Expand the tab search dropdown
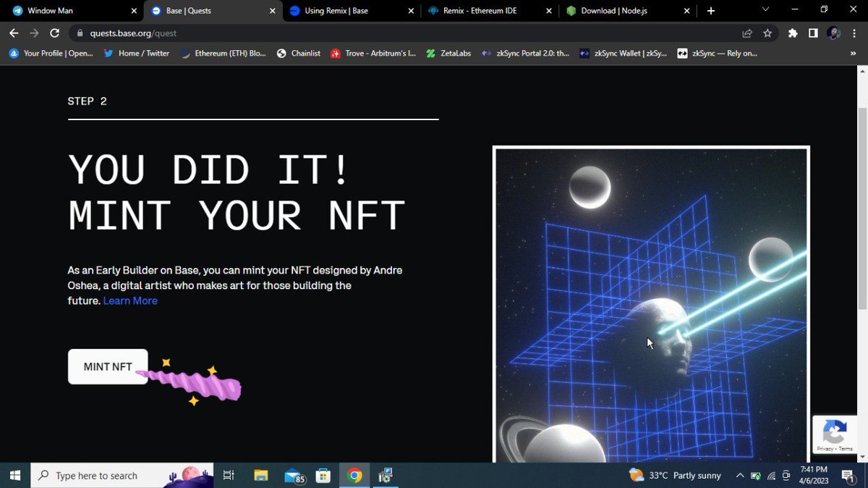 pyautogui.click(x=766, y=9)
